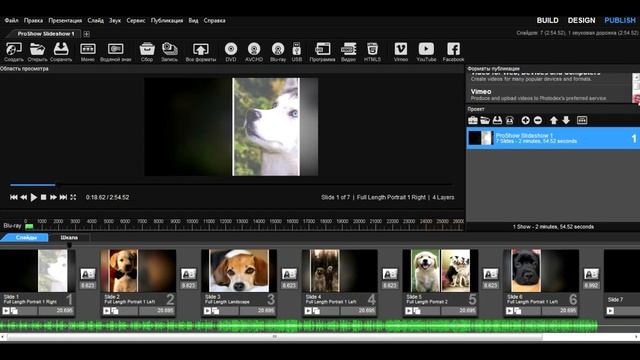The image size is (640, 360).
Task: Open Все форматы publishing icon
Action: pos(200,49)
